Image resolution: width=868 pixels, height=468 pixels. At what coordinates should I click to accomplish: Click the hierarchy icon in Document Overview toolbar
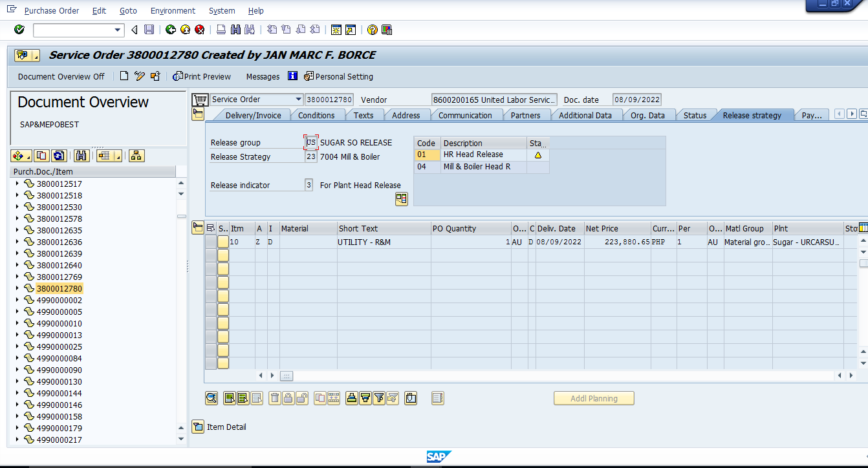click(x=136, y=156)
